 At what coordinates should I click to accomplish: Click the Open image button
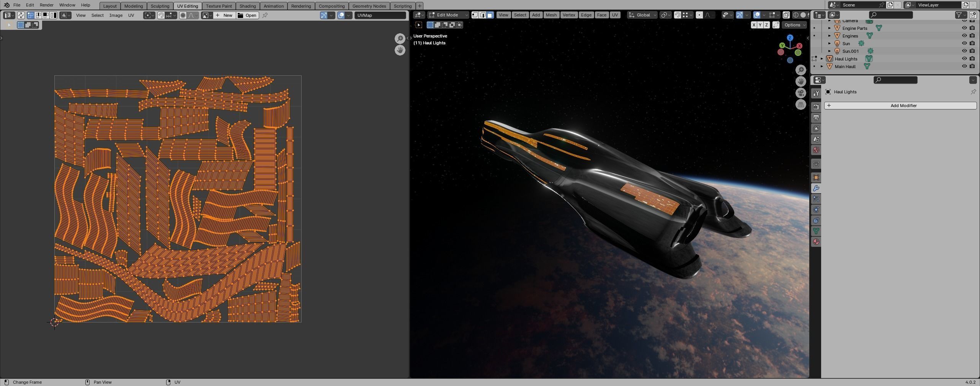[x=247, y=15]
